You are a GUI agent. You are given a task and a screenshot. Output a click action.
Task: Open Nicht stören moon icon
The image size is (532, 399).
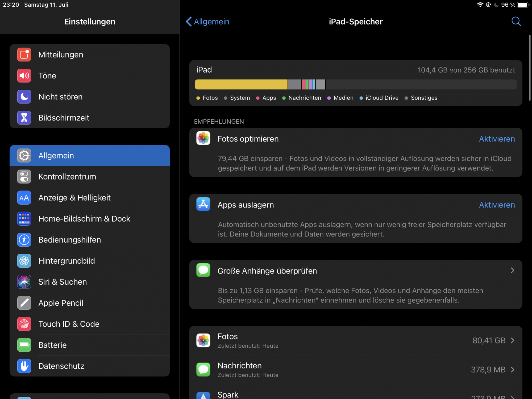(x=24, y=97)
